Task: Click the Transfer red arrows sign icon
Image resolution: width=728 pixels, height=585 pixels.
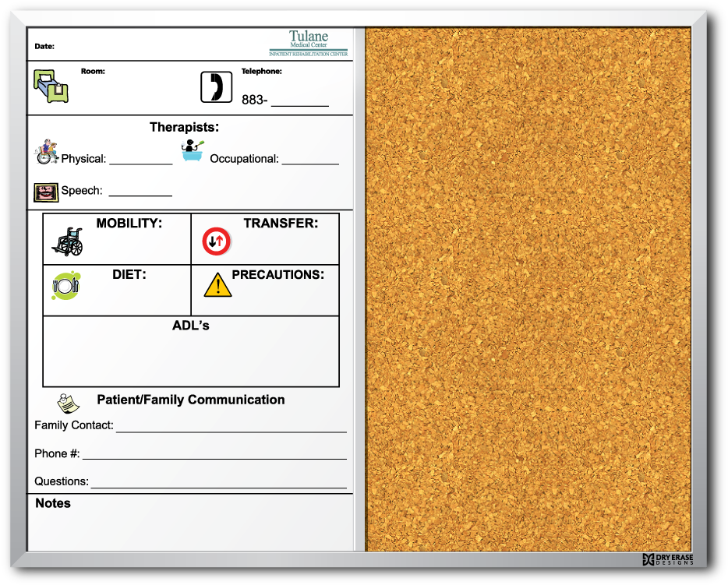Action: tap(217, 241)
